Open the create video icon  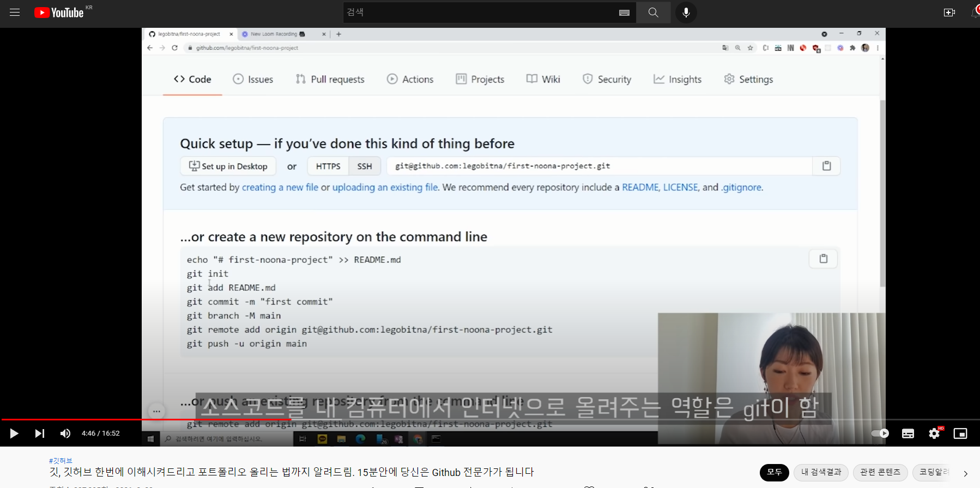[x=949, y=13]
